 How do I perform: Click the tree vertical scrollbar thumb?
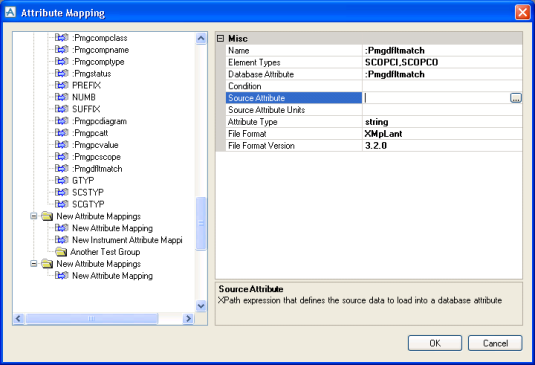click(x=201, y=223)
